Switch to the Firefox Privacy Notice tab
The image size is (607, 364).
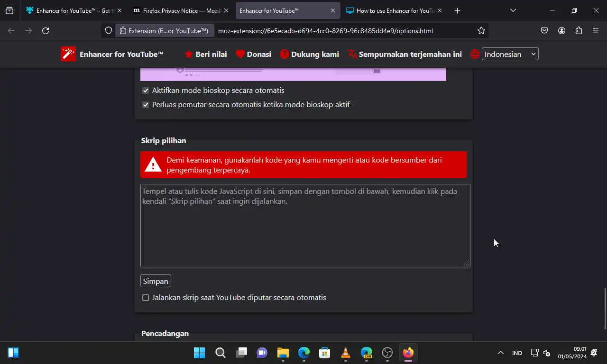181,10
